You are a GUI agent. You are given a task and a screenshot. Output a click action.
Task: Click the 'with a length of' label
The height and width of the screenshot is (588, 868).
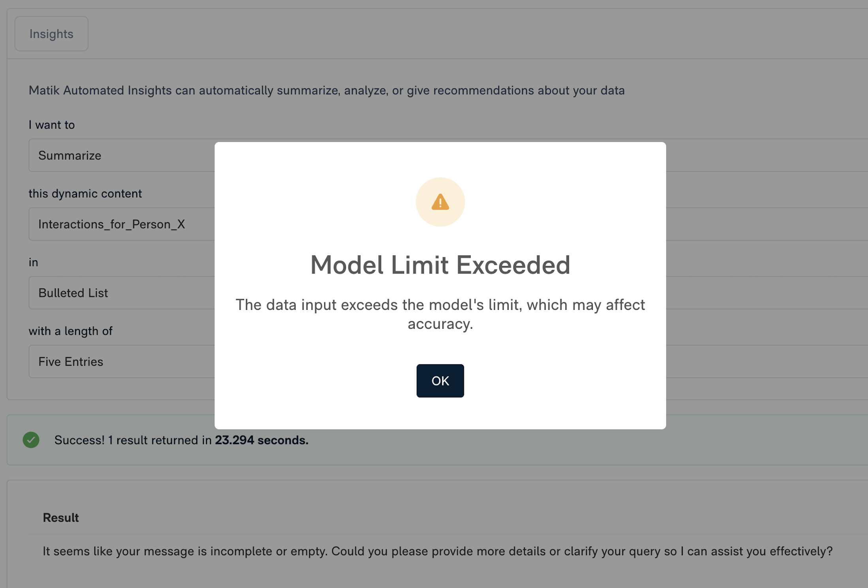[x=70, y=331]
